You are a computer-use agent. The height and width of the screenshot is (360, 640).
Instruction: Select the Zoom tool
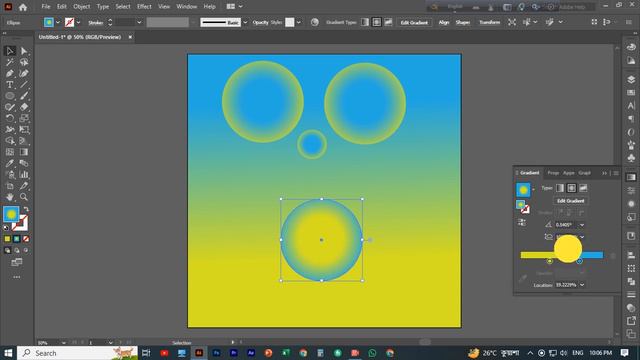point(24,197)
